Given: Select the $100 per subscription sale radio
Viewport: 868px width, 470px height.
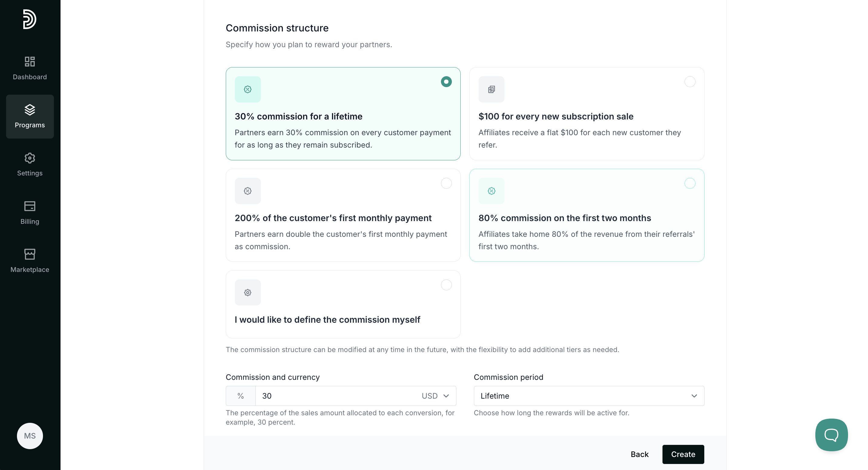Looking at the screenshot, I should pos(690,82).
